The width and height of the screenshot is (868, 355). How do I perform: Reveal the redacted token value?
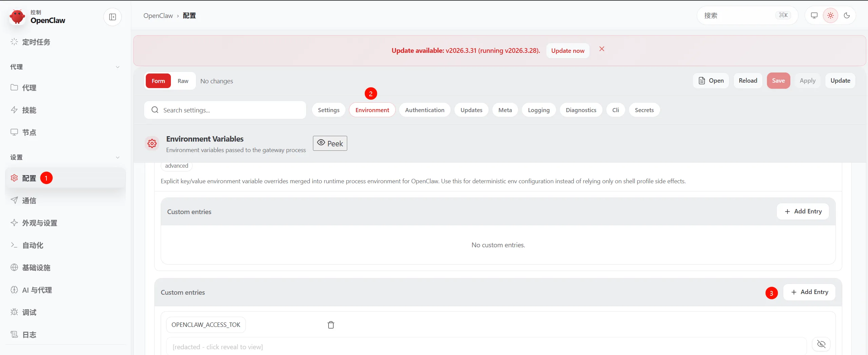821,344
